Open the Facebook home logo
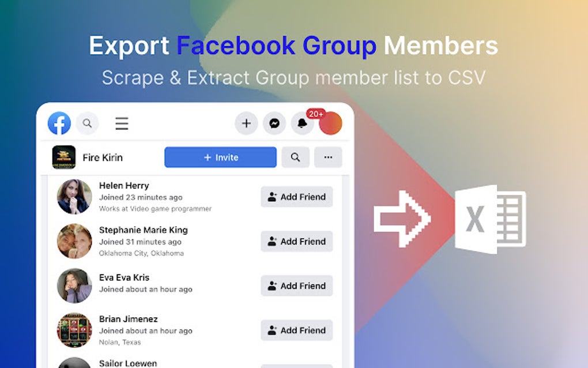The height and width of the screenshot is (368, 588). (x=58, y=123)
